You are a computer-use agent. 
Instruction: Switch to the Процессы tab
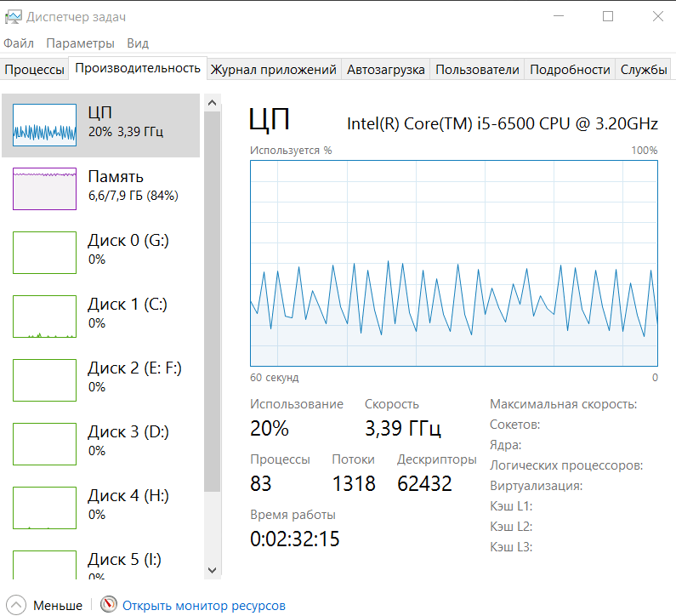(35, 70)
